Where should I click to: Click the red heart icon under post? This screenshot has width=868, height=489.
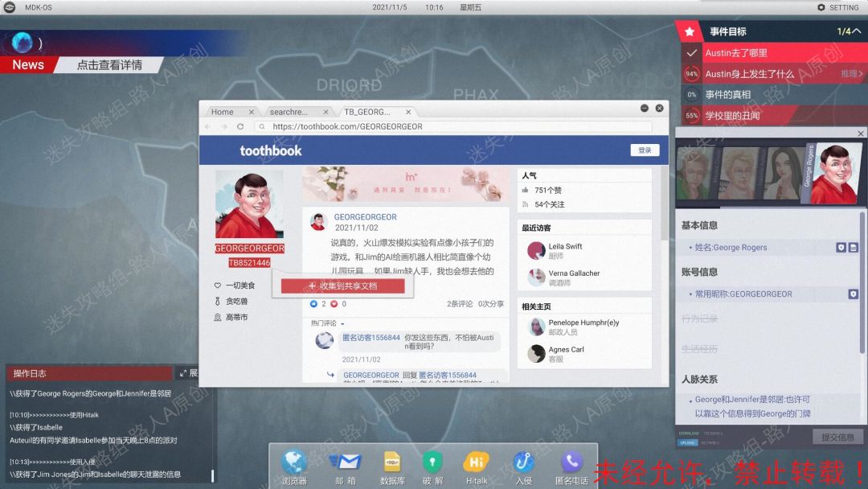pyautogui.click(x=334, y=303)
